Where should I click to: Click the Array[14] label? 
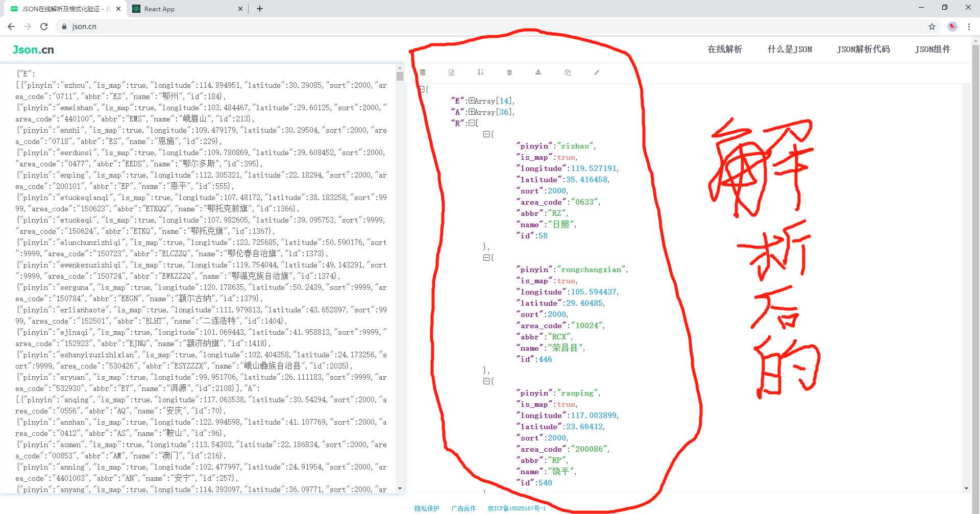coord(493,101)
